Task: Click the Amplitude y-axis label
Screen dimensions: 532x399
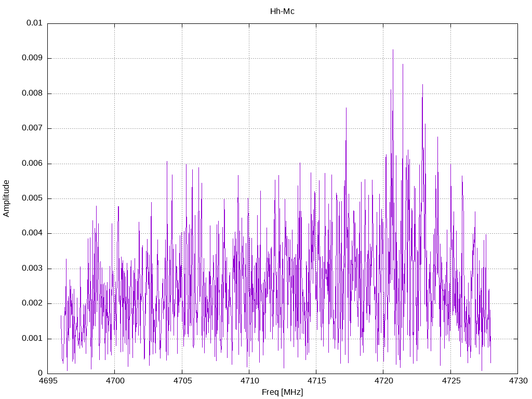Action: [x=6, y=198]
